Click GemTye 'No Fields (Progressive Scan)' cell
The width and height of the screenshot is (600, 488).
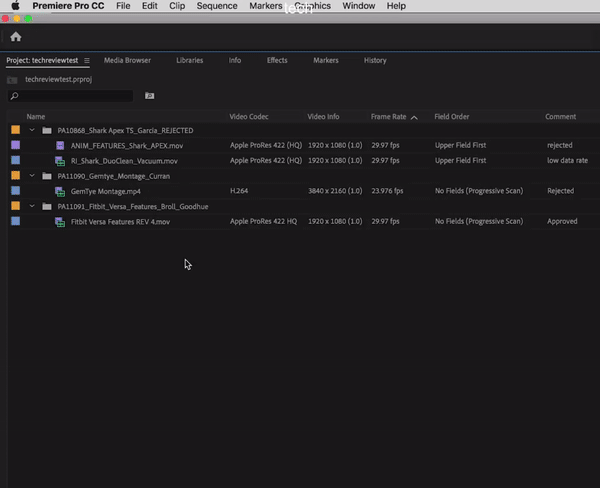click(x=479, y=191)
